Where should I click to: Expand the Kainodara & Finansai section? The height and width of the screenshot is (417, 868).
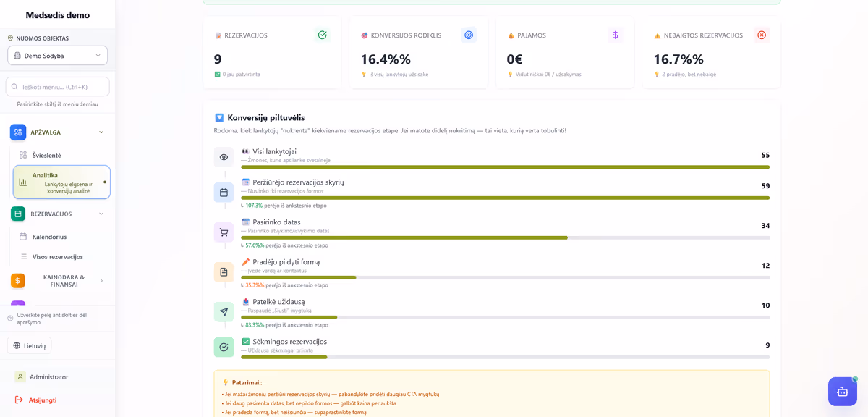[101, 281]
